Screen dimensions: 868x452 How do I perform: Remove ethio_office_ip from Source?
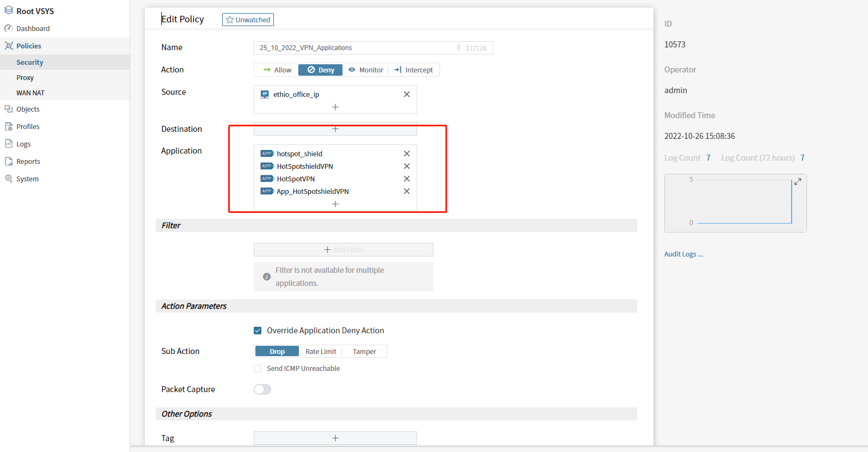406,94
